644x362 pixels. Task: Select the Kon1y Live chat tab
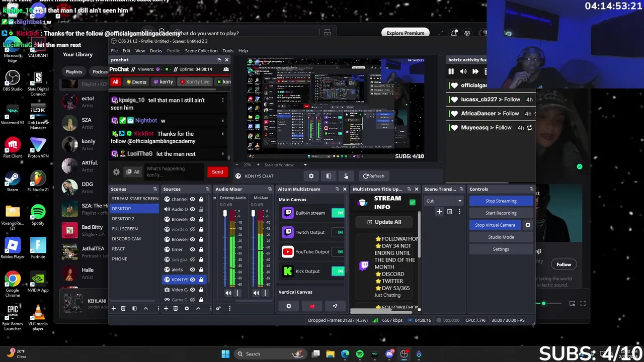(x=194, y=82)
